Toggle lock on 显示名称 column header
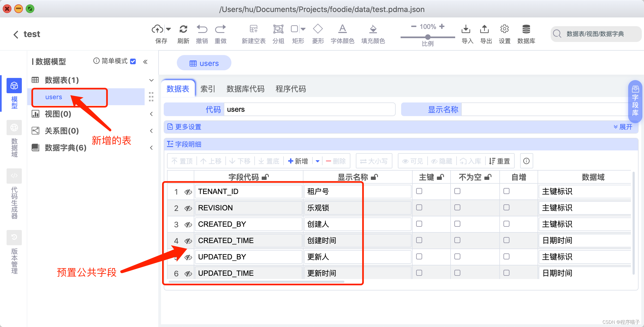644x327 pixels. [374, 177]
